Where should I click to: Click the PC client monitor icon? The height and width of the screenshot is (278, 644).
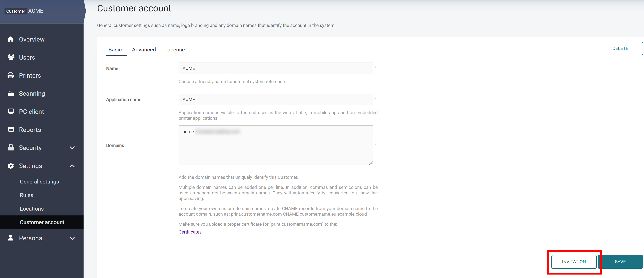[11, 111]
